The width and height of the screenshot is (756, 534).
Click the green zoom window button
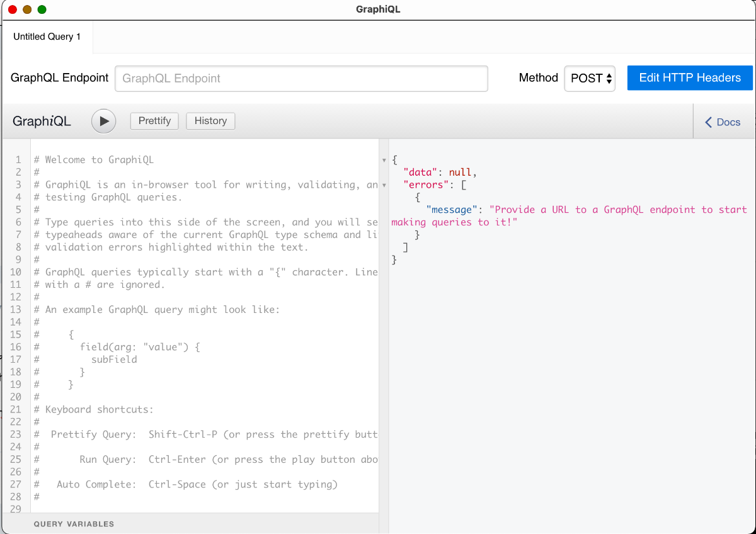coord(42,9)
